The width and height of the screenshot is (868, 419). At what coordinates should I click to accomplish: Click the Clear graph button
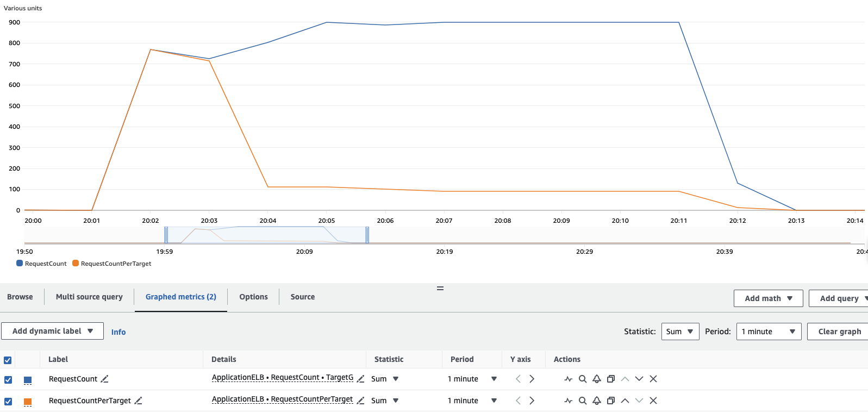pos(839,332)
